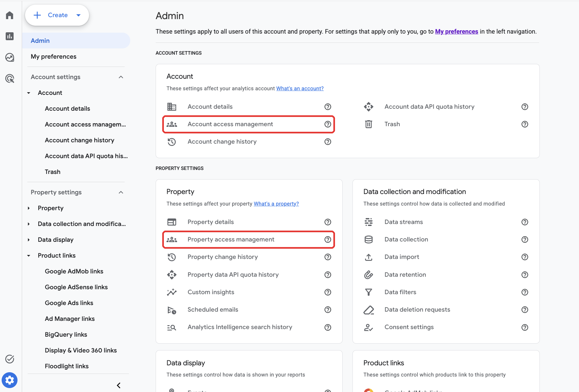Screen dimensions: 579x392
Task: Click help icon for Account details
Action: point(328,107)
